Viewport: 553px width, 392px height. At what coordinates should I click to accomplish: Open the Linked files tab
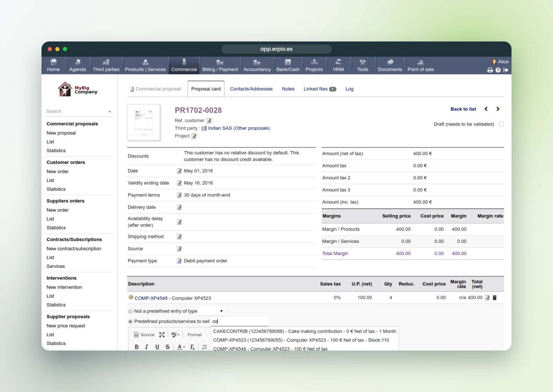point(320,89)
